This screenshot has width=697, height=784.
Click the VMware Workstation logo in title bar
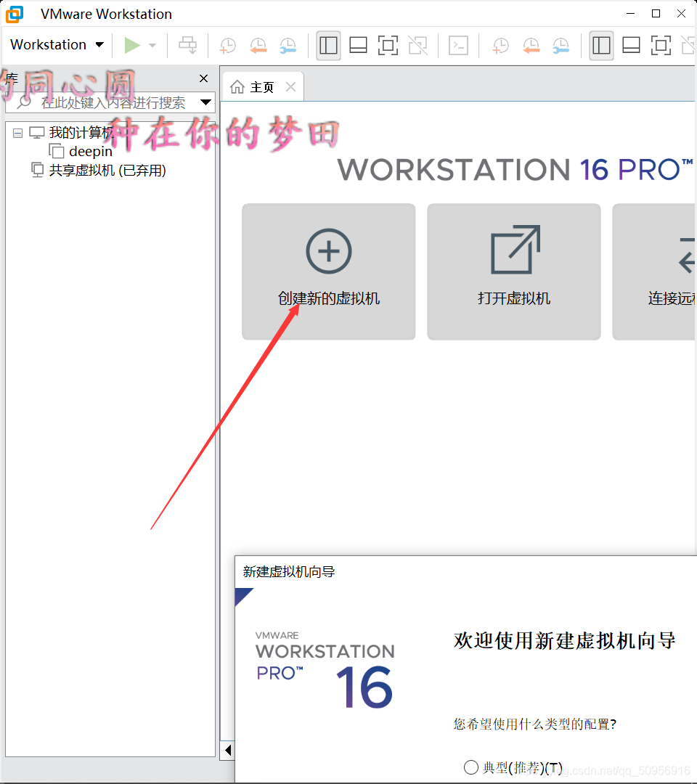pos(15,14)
